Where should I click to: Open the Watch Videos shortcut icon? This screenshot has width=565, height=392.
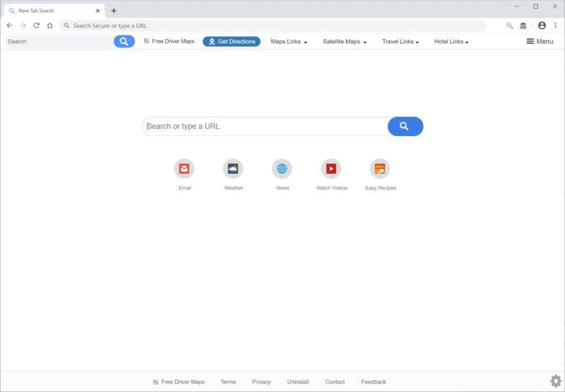coord(331,169)
